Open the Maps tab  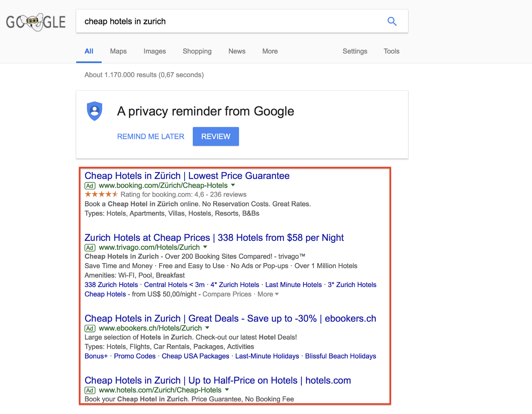pos(118,51)
